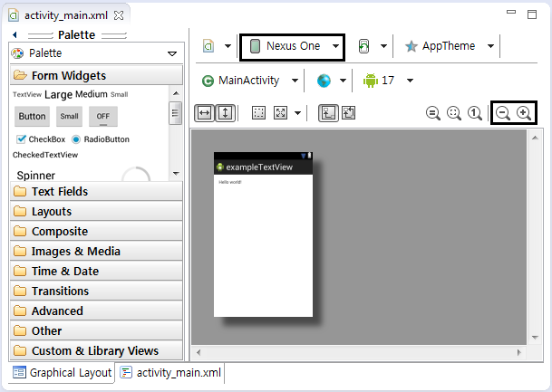This screenshot has width=552, height=392.
Task: Open the locale dropdown arrow
Action: [343, 81]
